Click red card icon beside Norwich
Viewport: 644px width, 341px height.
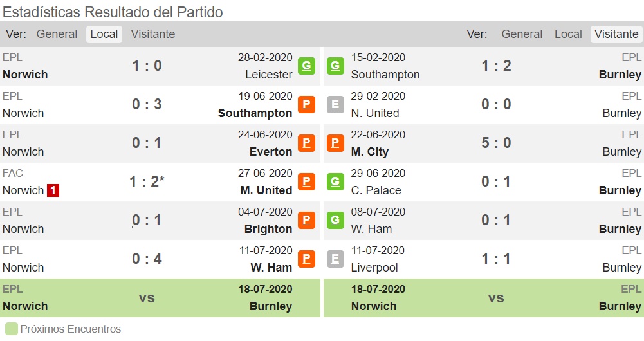tap(53, 190)
